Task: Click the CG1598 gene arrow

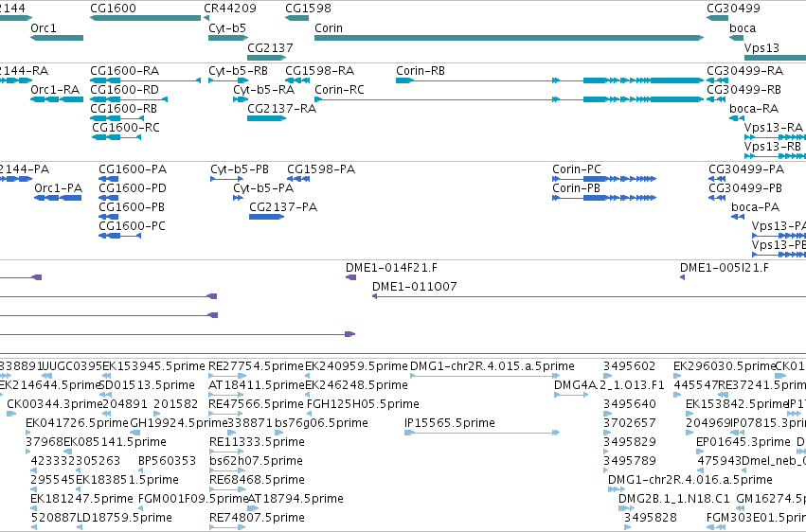Action: [297, 18]
